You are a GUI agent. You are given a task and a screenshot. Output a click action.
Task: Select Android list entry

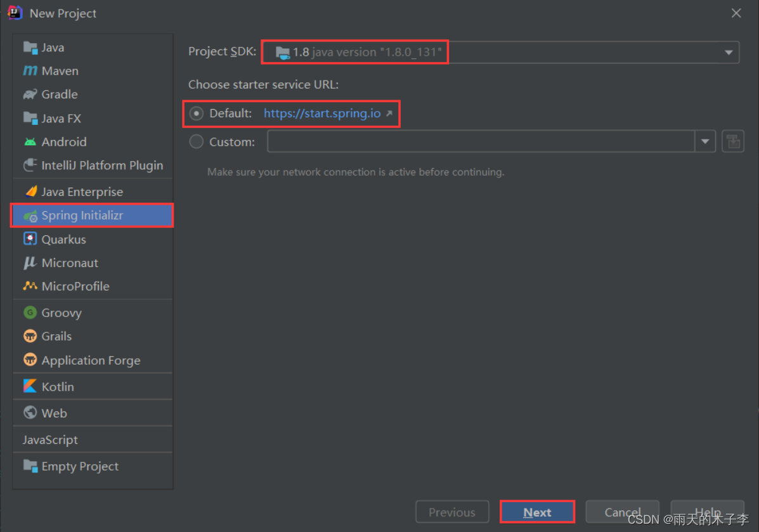93,142
